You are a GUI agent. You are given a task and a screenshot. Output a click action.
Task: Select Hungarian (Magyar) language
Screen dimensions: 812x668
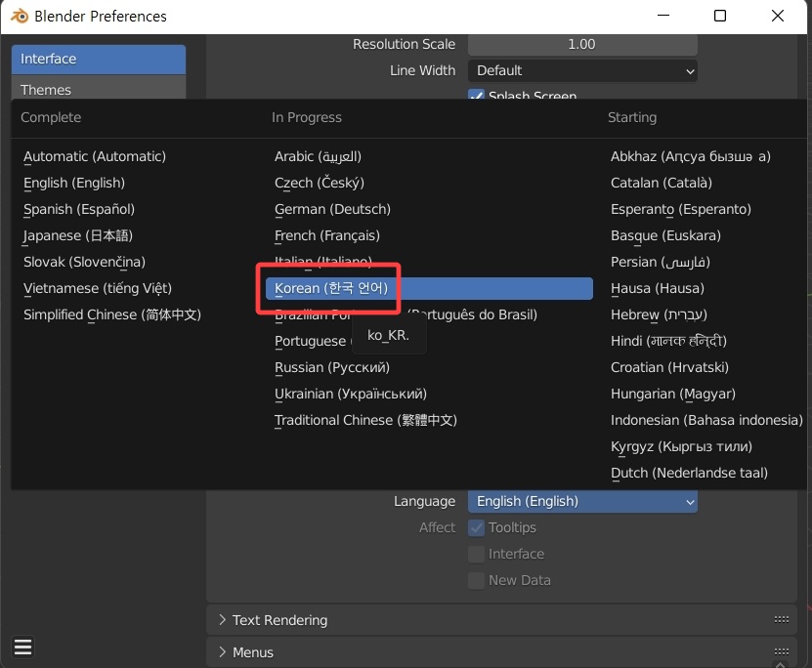click(673, 394)
